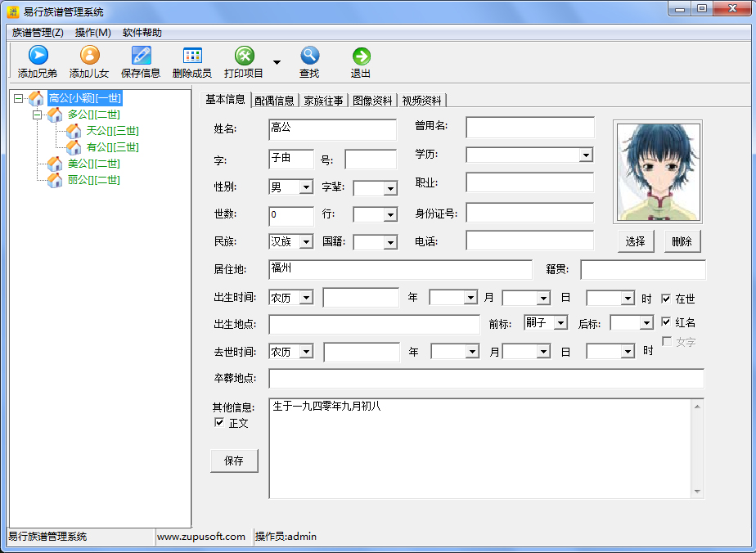Click the 退出 green arrow icon
The width and height of the screenshot is (756, 553).
point(361,56)
